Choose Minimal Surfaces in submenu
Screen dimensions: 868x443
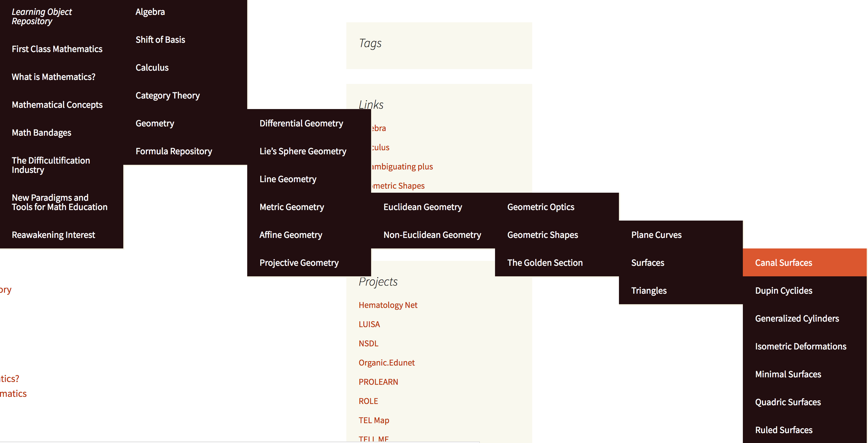pyautogui.click(x=788, y=374)
